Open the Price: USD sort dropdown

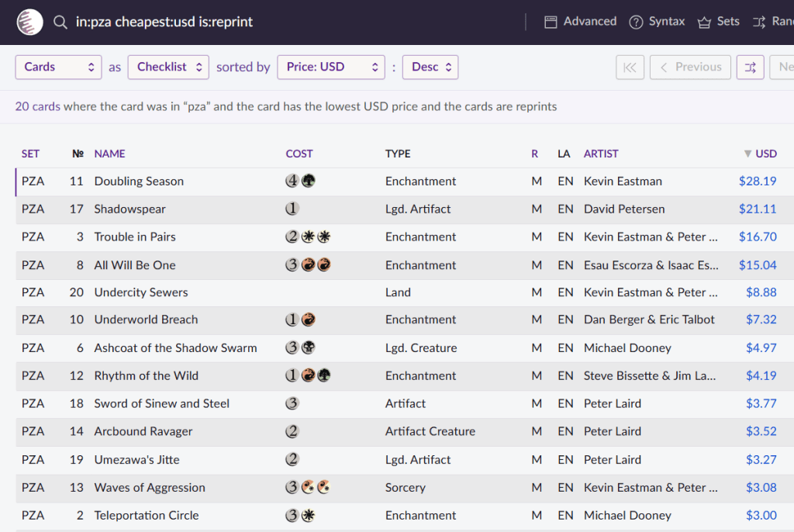point(331,67)
